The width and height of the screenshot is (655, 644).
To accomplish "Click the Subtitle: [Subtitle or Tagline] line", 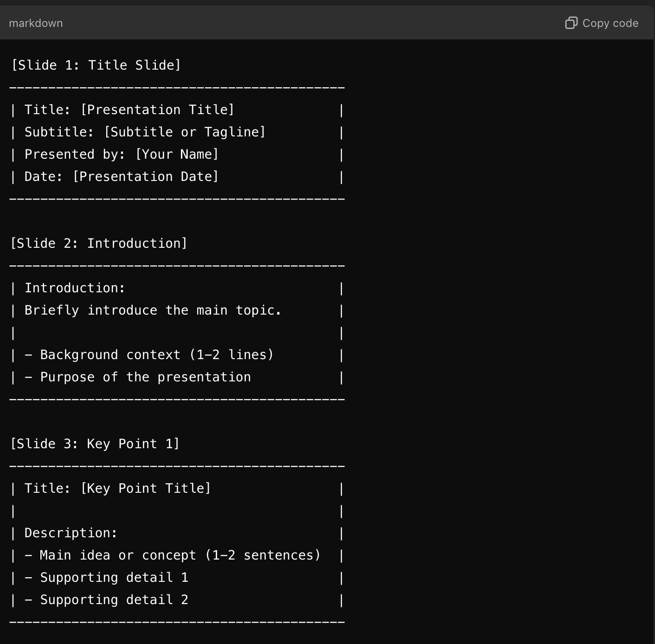I will pyautogui.click(x=145, y=132).
